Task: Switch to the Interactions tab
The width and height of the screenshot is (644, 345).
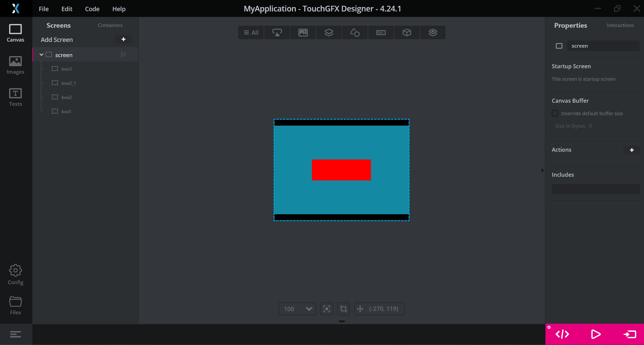Action: coord(620,25)
